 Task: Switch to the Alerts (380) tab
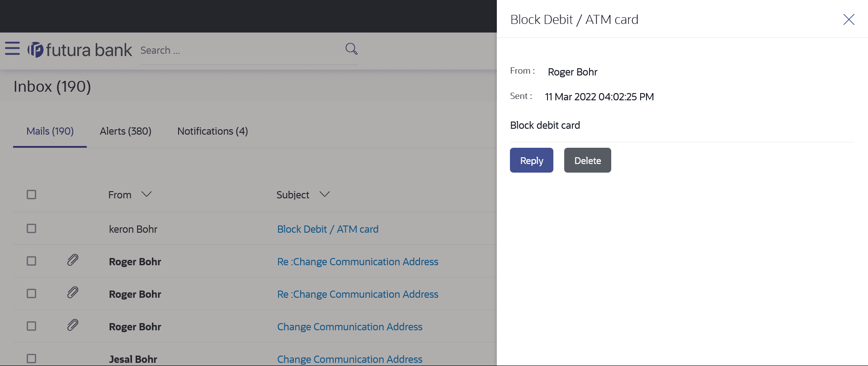pos(126,131)
